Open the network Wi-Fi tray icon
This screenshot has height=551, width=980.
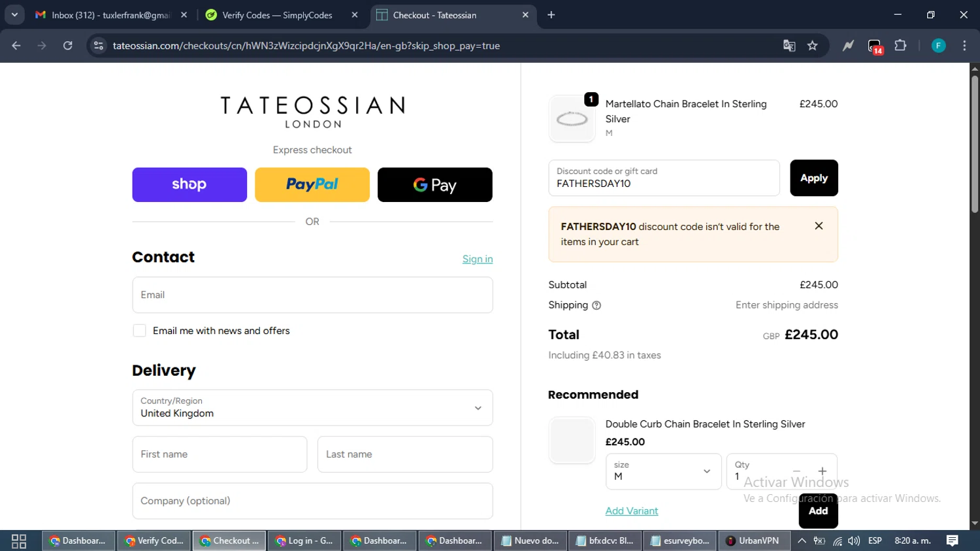(837, 541)
